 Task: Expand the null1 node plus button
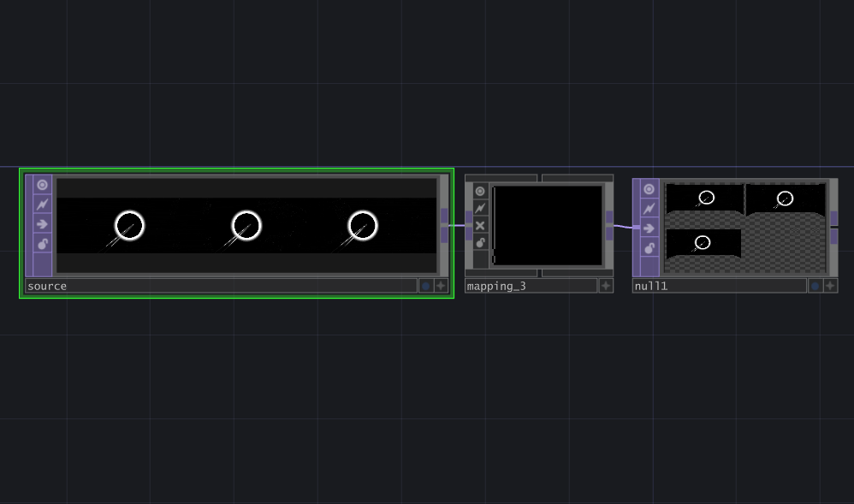tap(829, 286)
